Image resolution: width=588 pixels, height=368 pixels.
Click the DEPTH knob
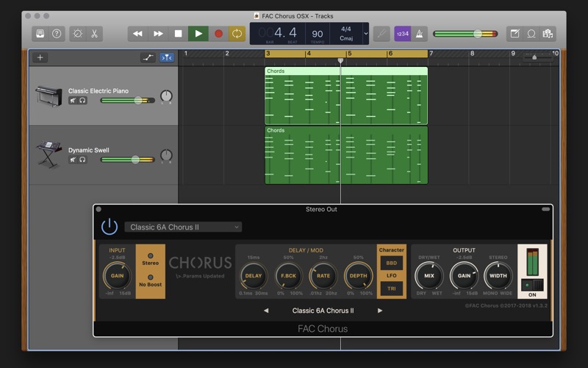[x=359, y=275]
